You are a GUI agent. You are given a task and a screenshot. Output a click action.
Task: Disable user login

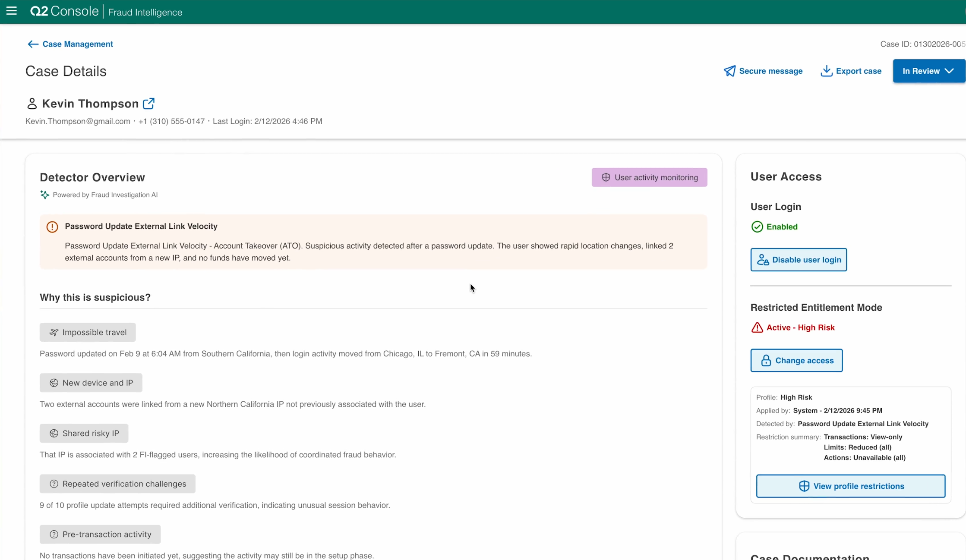tap(799, 260)
